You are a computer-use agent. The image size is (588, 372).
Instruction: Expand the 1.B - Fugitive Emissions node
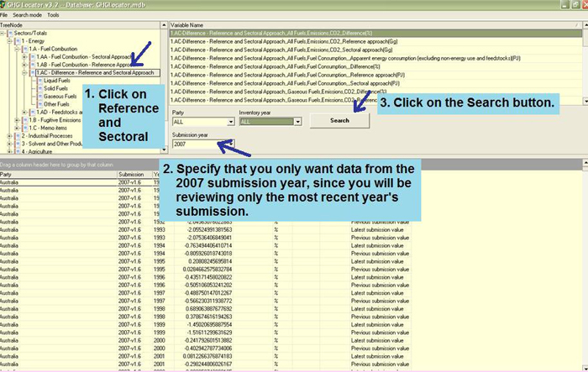point(18,120)
